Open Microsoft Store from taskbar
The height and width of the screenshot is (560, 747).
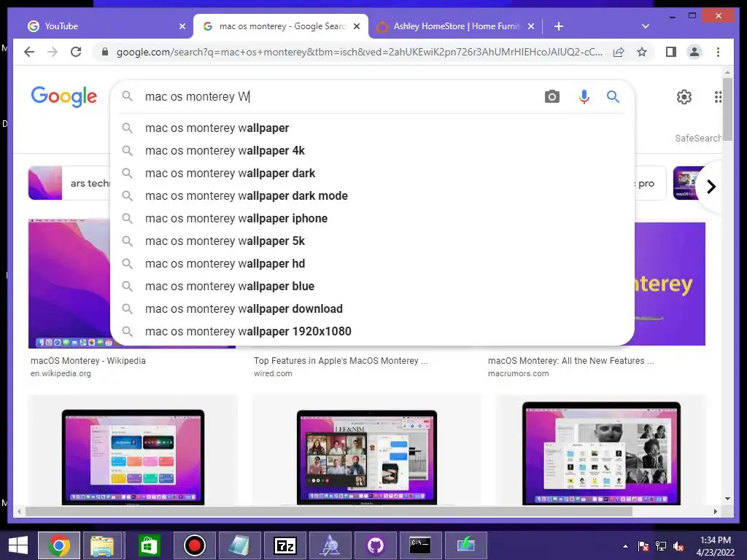click(x=148, y=545)
